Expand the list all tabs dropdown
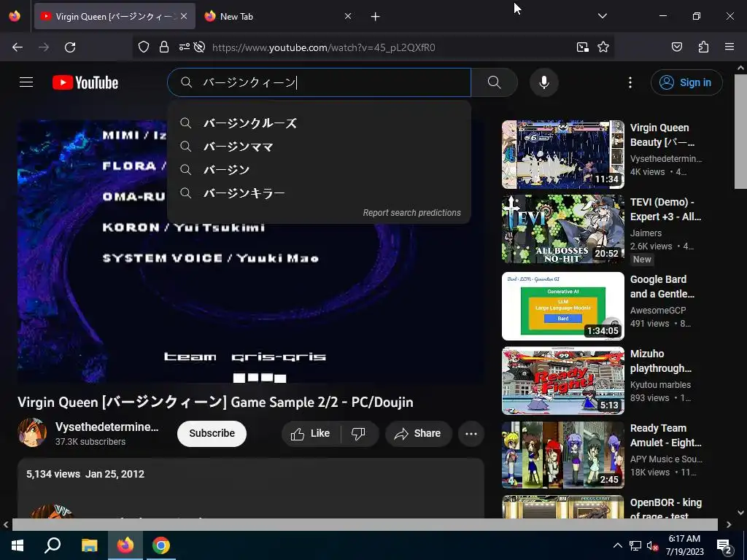 click(602, 16)
